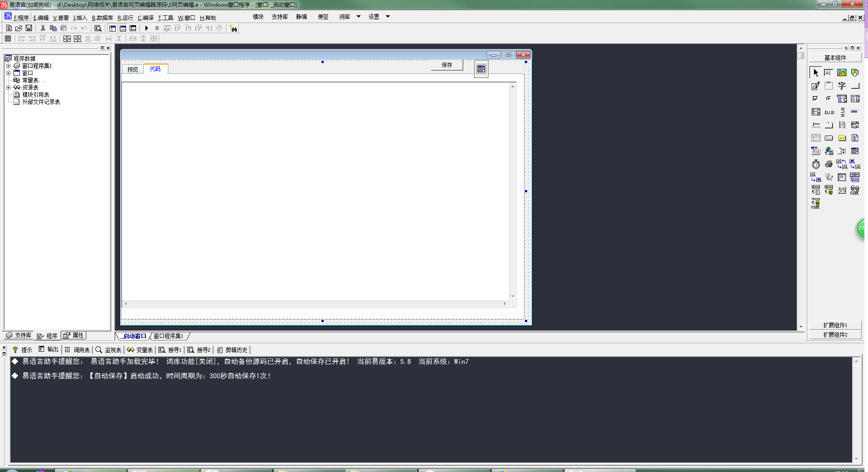Pick the check box component
Image resolution: width=868 pixels, height=472 pixels.
pyautogui.click(x=816, y=99)
